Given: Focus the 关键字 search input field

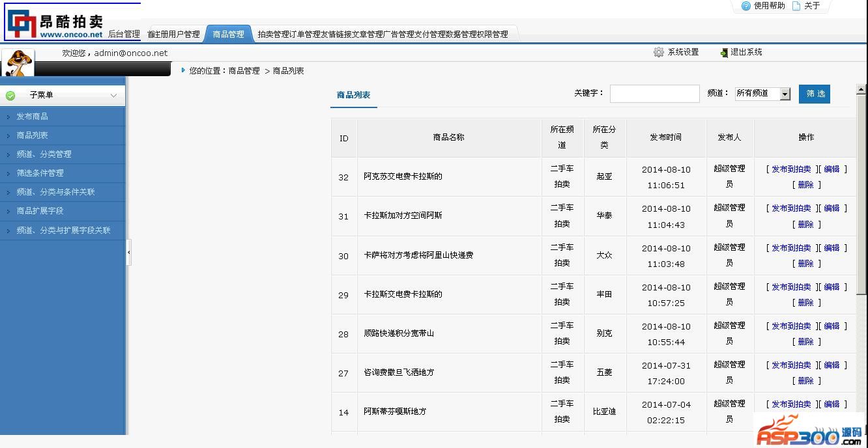Looking at the screenshot, I should click(x=654, y=94).
